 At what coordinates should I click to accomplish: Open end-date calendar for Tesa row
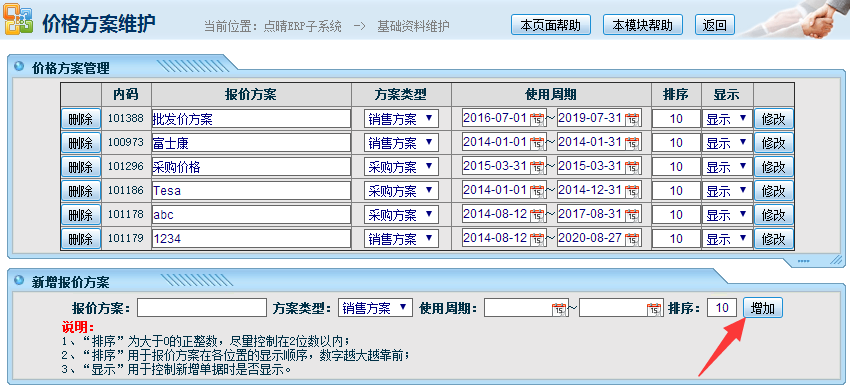(x=633, y=191)
